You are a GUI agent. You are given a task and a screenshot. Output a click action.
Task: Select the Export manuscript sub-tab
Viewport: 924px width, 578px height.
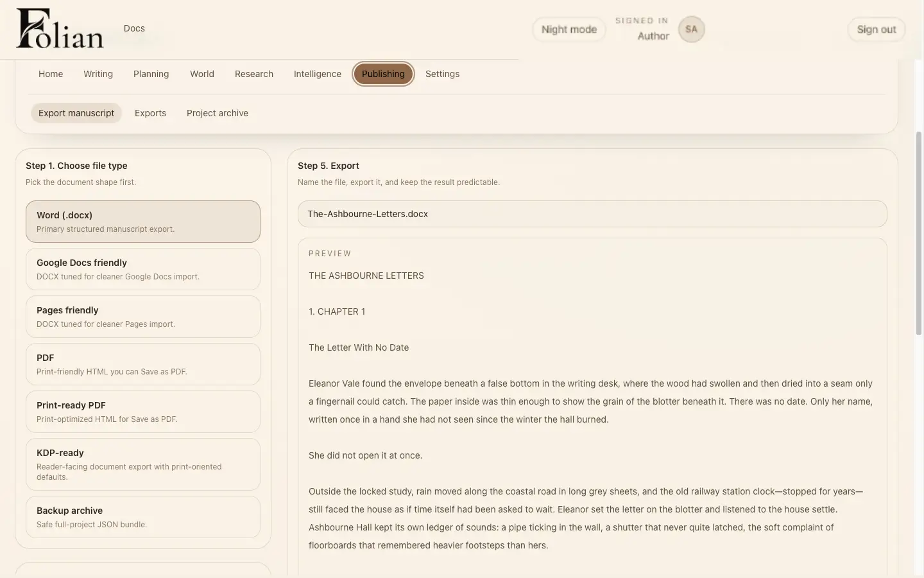coord(76,113)
